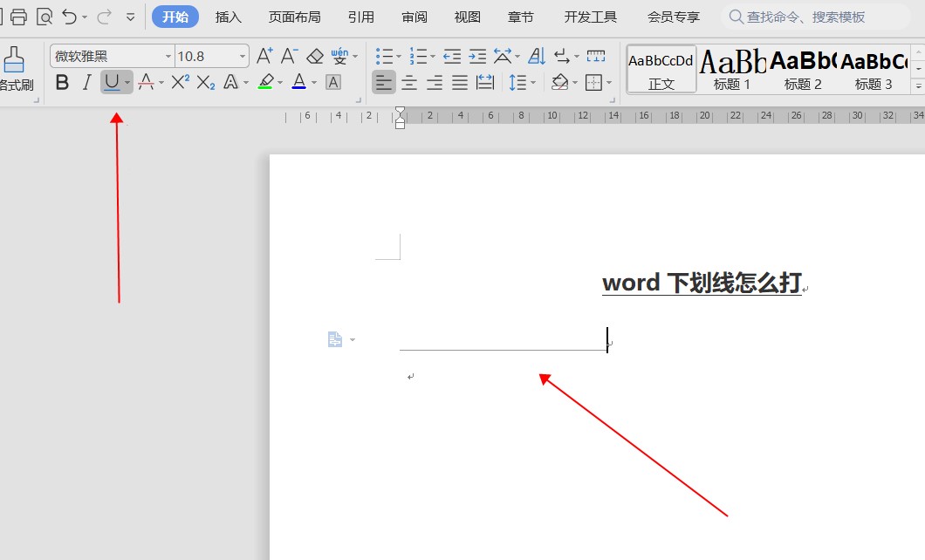This screenshot has width=925, height=560.
Task: Click the green text highlight color button
Action: pyautogui.click(x=266, y=82)
